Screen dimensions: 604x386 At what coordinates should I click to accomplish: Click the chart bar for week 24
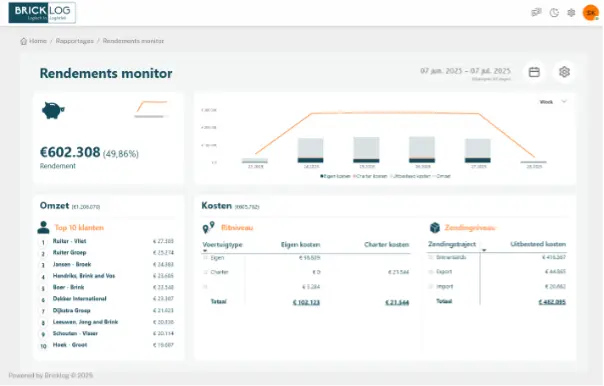[310, 150]
